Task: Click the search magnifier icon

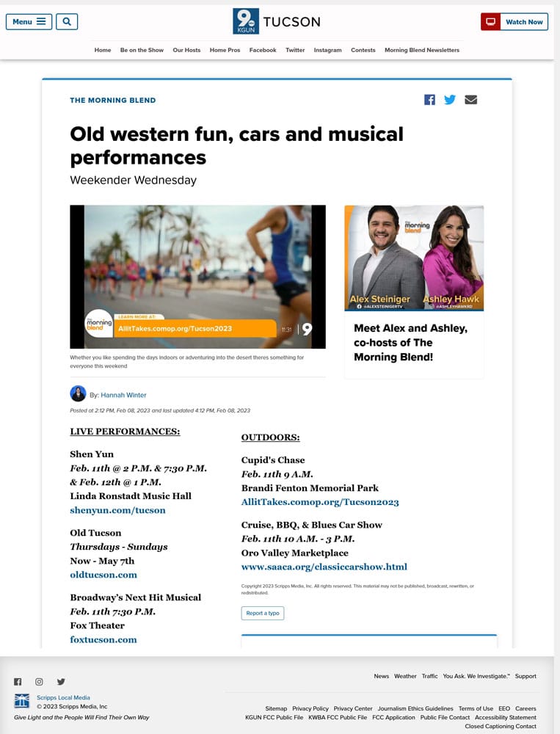Action: pos(67,21)
